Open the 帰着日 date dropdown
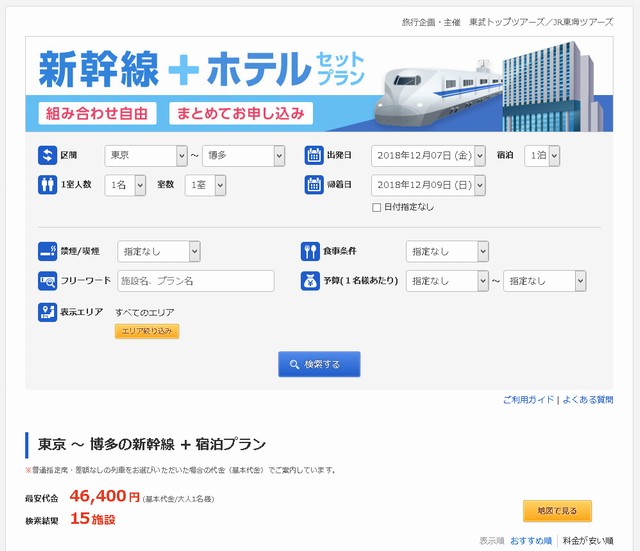Image resolution: width=640 pixels, height=551 pixels. [428, 185]
